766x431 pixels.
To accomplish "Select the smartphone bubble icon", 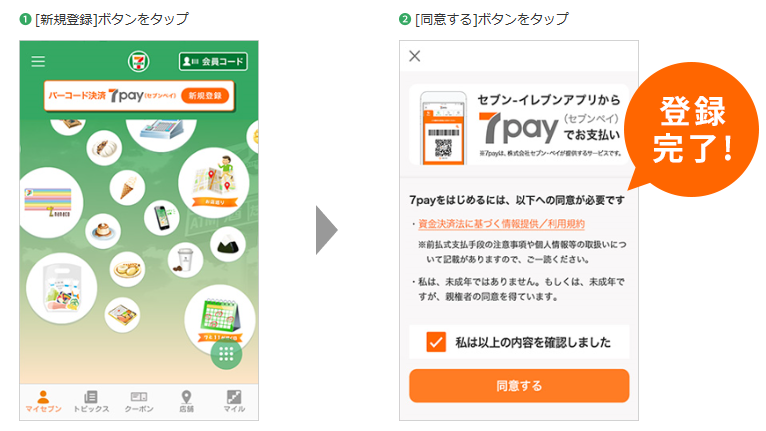I will point(162,218).
